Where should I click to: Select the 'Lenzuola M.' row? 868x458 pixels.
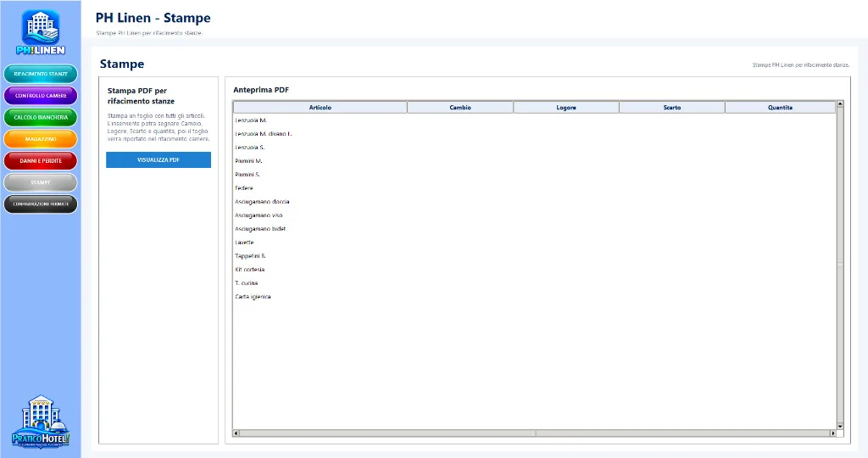pyautogui.click(x=534, y=120)
